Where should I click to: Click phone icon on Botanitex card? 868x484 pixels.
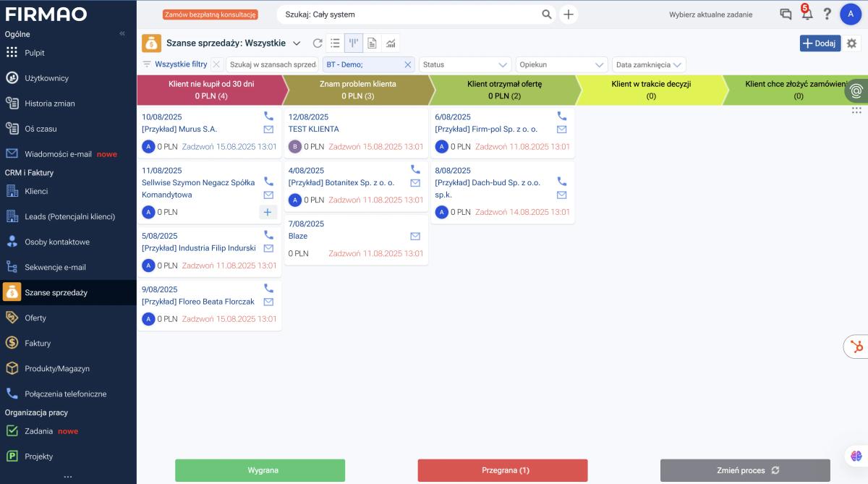[415, 169]
